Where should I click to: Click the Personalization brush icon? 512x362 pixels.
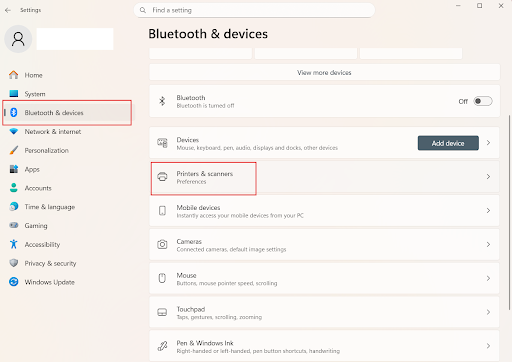click(14, 150)
